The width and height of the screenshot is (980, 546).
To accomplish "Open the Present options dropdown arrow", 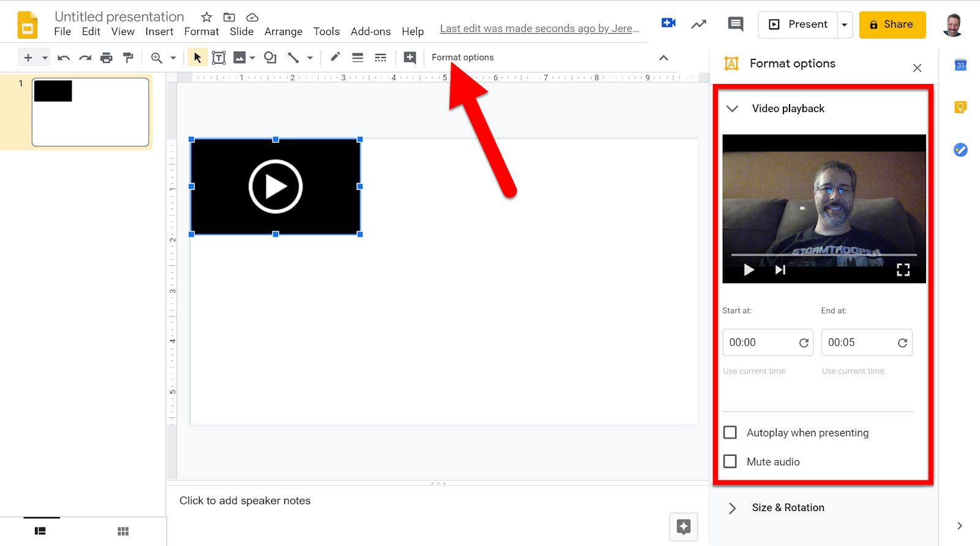I will pyautogui.click(x=845, y=25).
